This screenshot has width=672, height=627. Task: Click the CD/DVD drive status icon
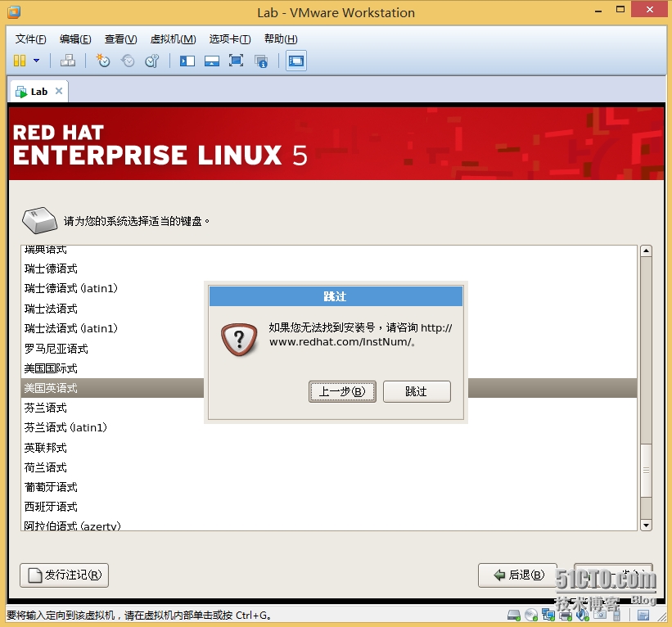coord(531,616)
